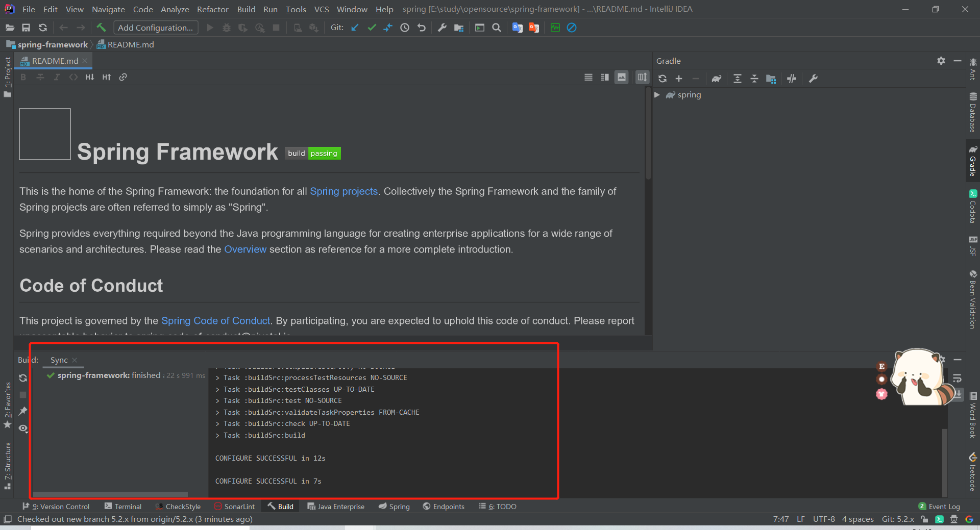This screenshot has height=530, width=980.
Task: Click the Build Project hammer icon
Action: 101,28
